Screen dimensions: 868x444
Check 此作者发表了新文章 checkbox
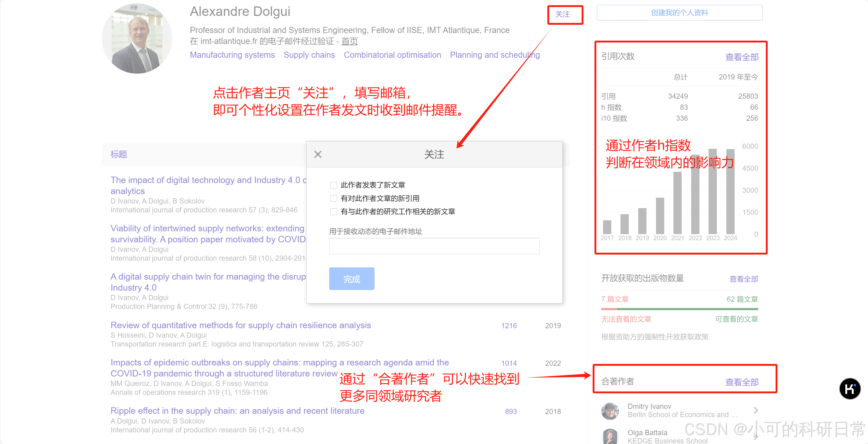[x=333, y=185]
